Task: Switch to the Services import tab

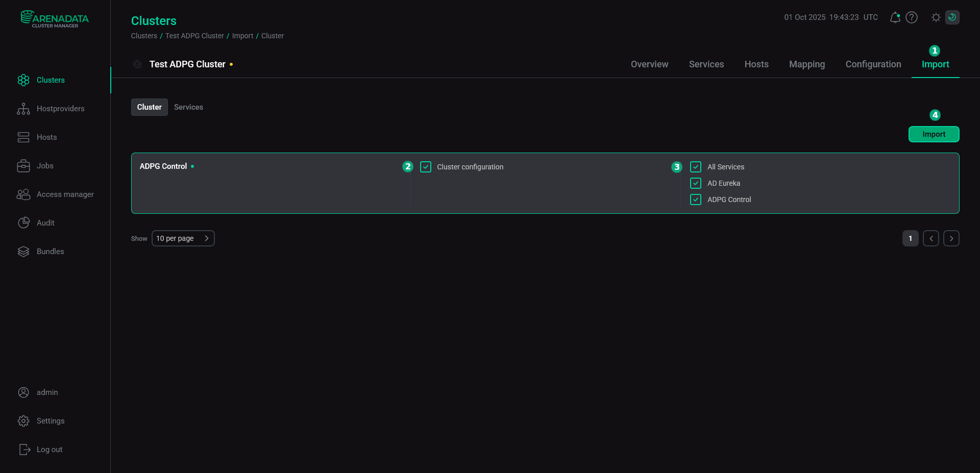Action: tap(188, 107)
